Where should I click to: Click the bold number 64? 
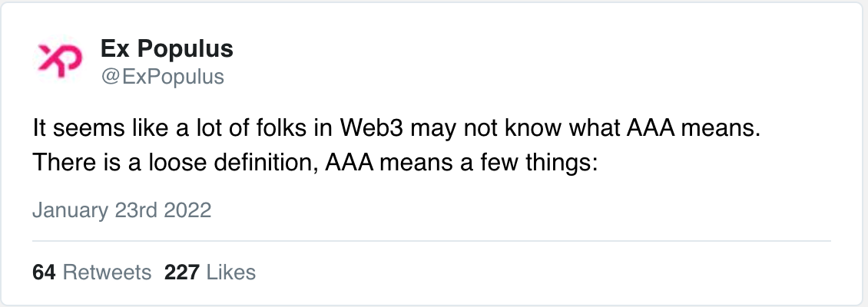[x=44, y=272]
